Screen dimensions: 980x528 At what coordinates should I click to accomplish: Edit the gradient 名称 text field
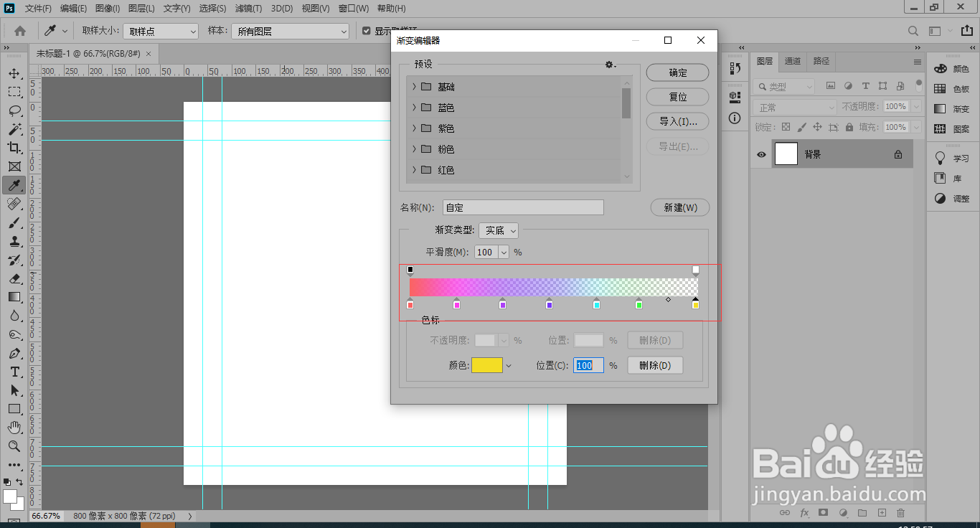point(523,207)
